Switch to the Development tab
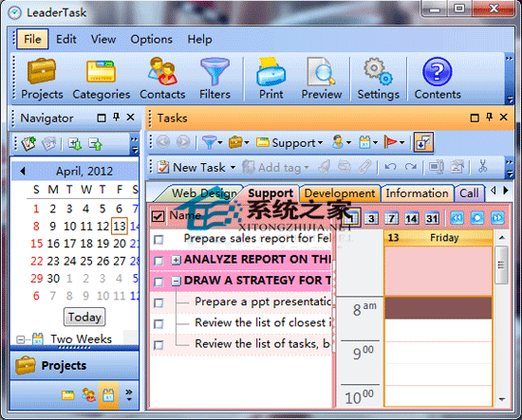This screenshot has width=522, height=420. 340,193
